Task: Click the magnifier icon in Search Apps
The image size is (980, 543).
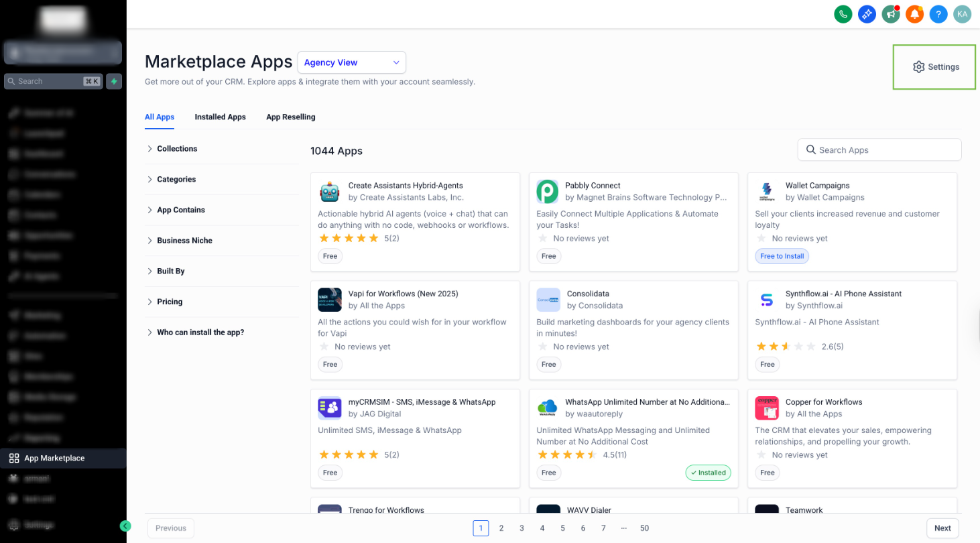Action: point(811,149)
